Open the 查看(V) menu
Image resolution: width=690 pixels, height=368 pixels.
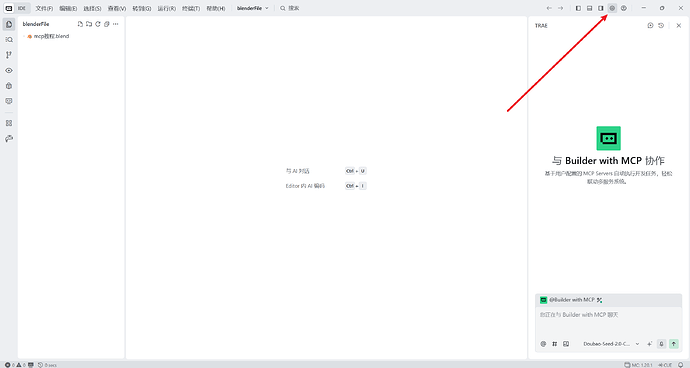tap(117, 8)
